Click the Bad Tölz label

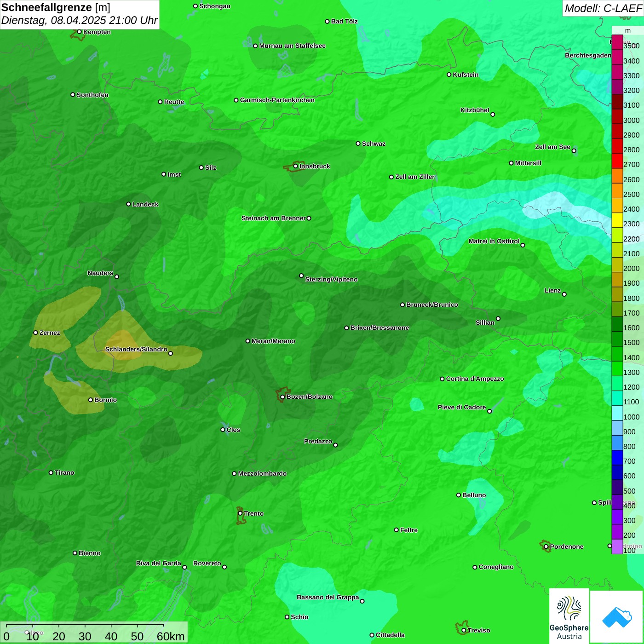point(344,21)
